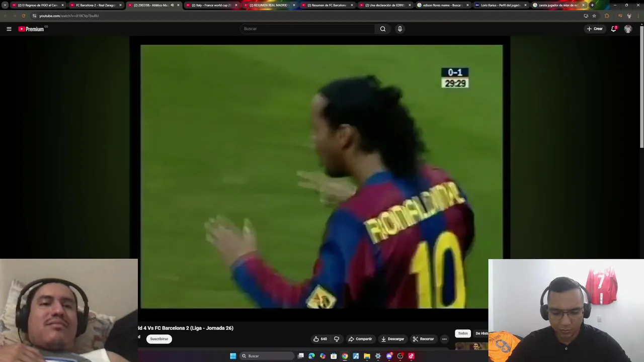This screenshot has height=362, width=644.
Task: Open suggested video thumbnail below Todos chip
Action: (x=471, y=346)
